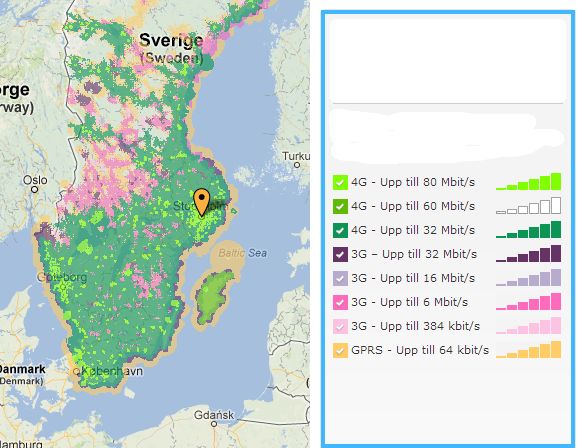
Task: Click the Turku city marker on the map
Action: click(x=297, y=165)
